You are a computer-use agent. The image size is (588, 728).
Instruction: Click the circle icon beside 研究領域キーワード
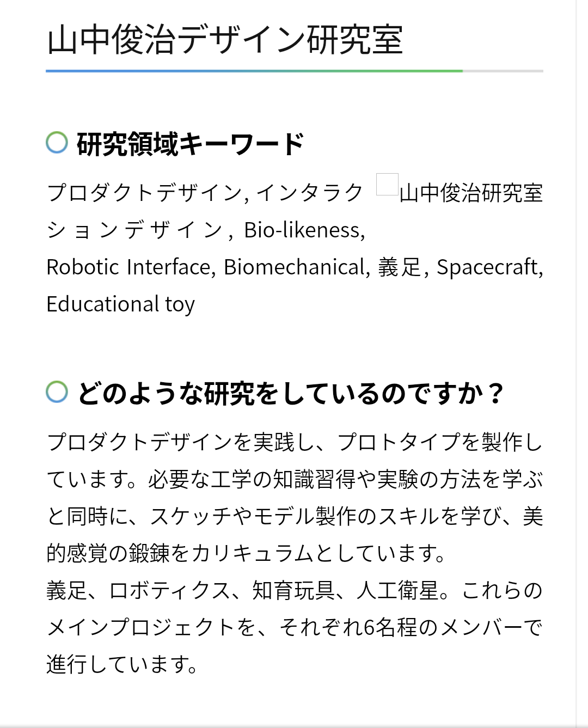(x=57, y=143)
